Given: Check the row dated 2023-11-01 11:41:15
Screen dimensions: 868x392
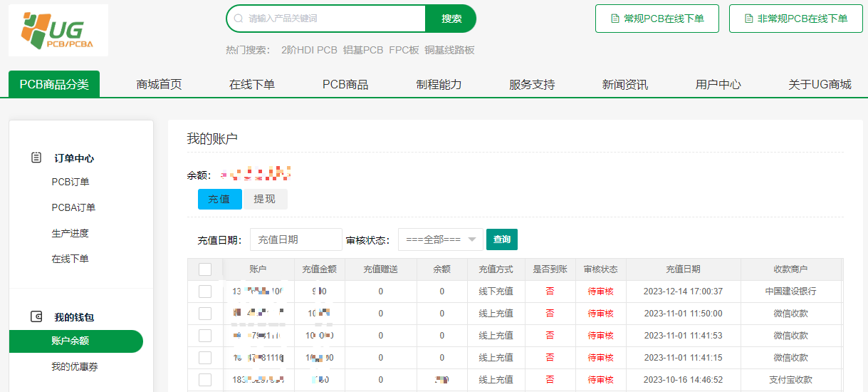Looking at the screenshot, I should coord(205,358).
